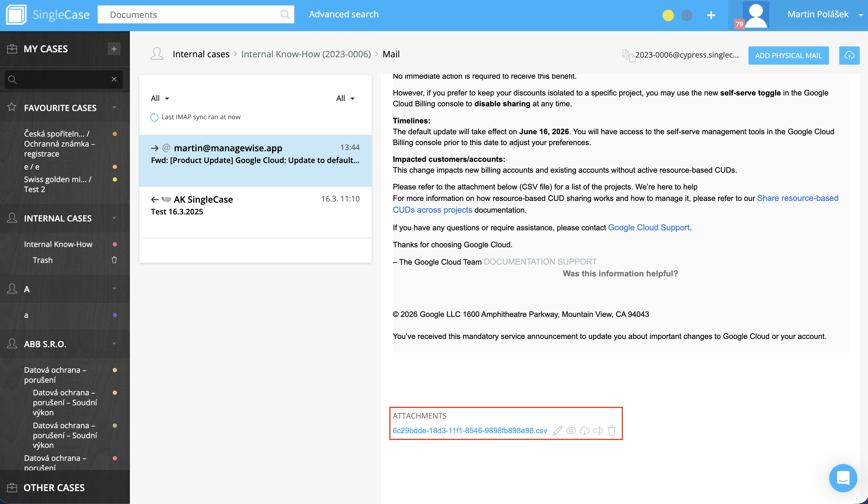Clear the sidebar case search with the X
868x504 pixels.
coord(114,79)
